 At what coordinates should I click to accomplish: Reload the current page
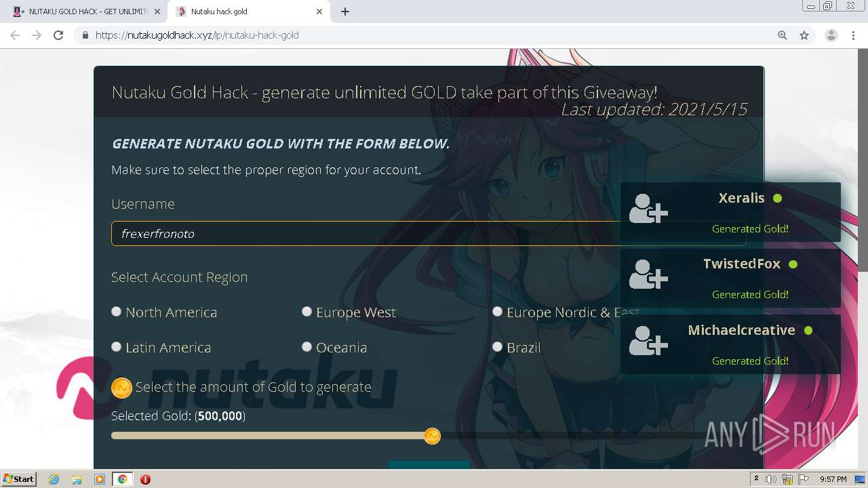click(x=58, y=35)
